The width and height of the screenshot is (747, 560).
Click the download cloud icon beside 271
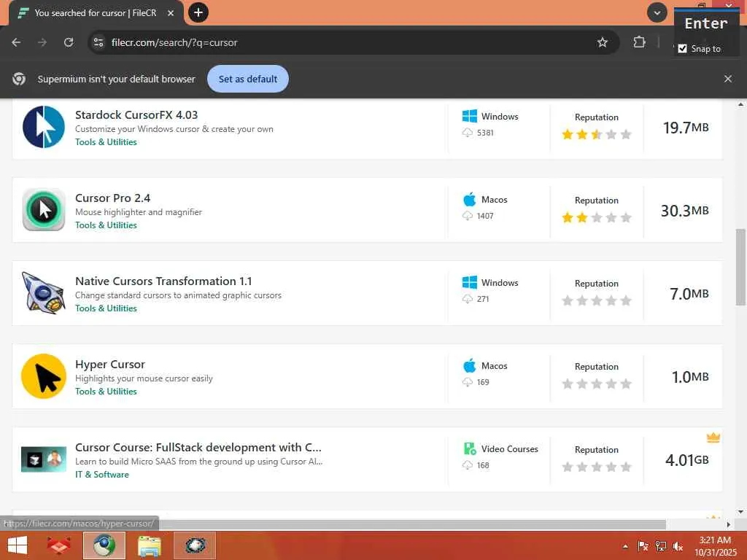coord(468,298)
